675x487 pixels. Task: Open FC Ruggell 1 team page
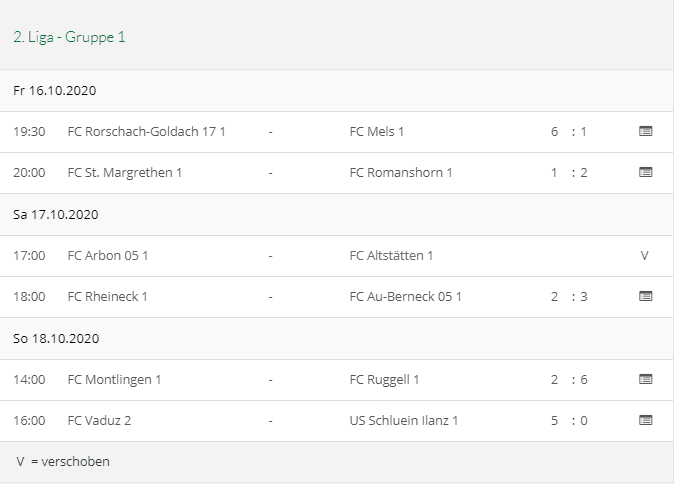[x=385, y=379]
